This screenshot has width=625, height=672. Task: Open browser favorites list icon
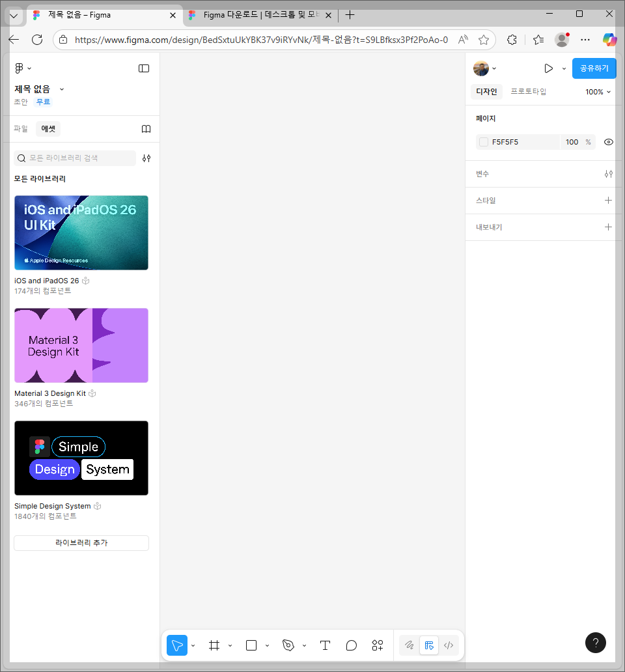(538, 40)
